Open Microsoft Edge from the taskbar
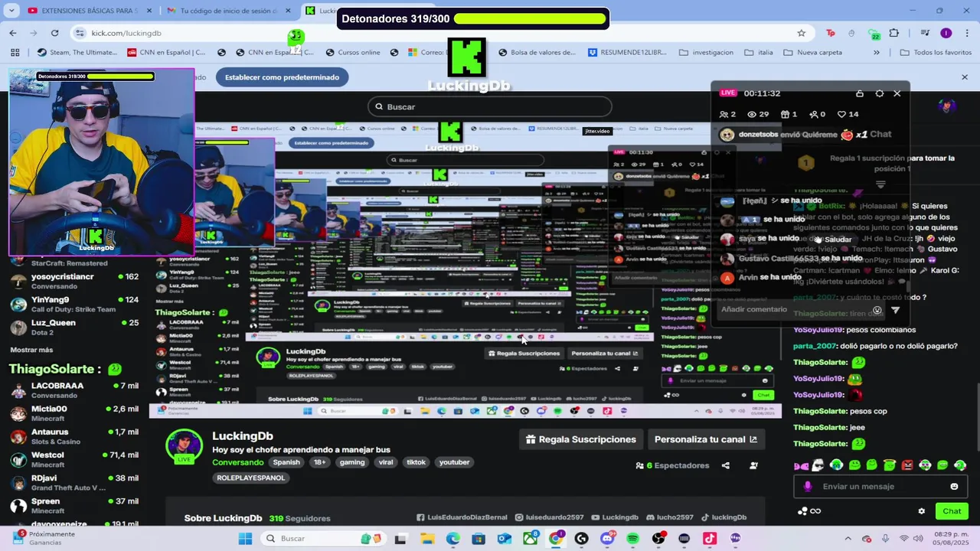This screenshot has width=980, height=551. tap(453, 539)
